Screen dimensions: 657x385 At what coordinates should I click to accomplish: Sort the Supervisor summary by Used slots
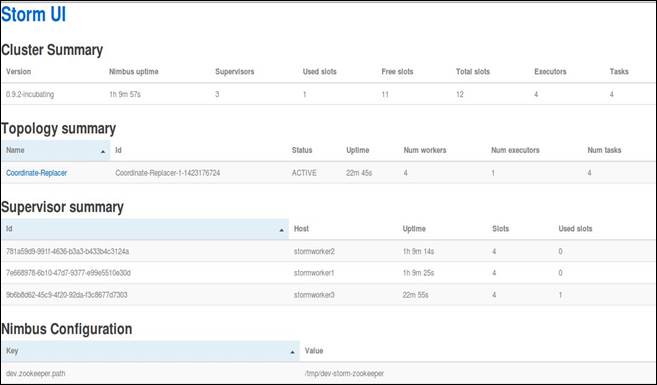[x=575, y=229]
